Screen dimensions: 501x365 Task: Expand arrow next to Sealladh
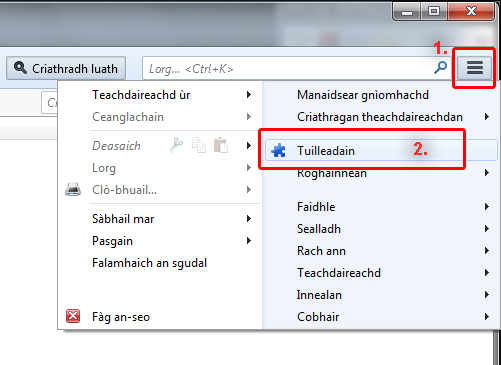coord(487,229)
